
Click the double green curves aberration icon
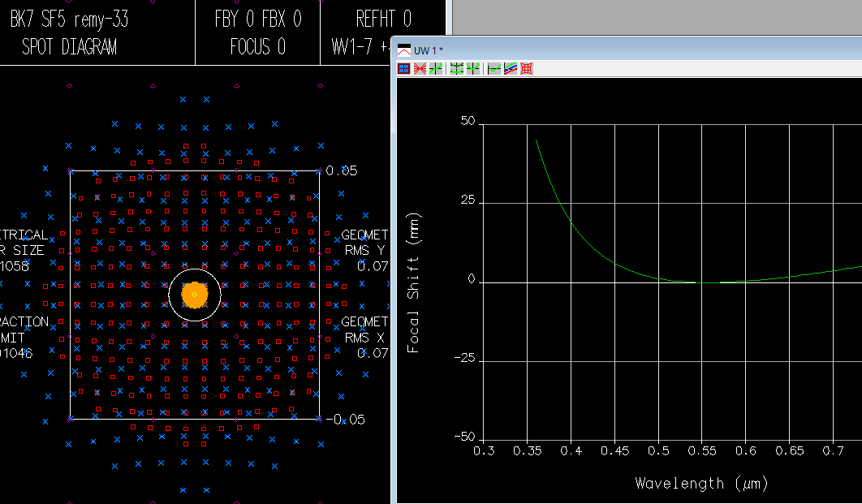(457, 69)
